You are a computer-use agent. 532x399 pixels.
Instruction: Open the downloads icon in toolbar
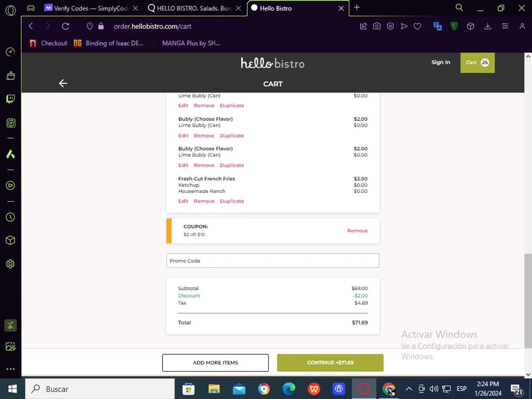tap(488, 26)
